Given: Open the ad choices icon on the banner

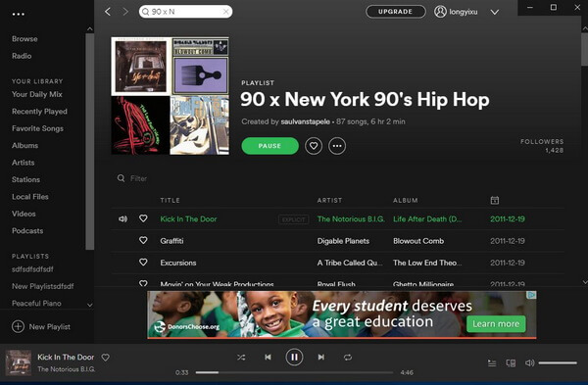Looking at the screenshot, I should (x=532, y=295).
